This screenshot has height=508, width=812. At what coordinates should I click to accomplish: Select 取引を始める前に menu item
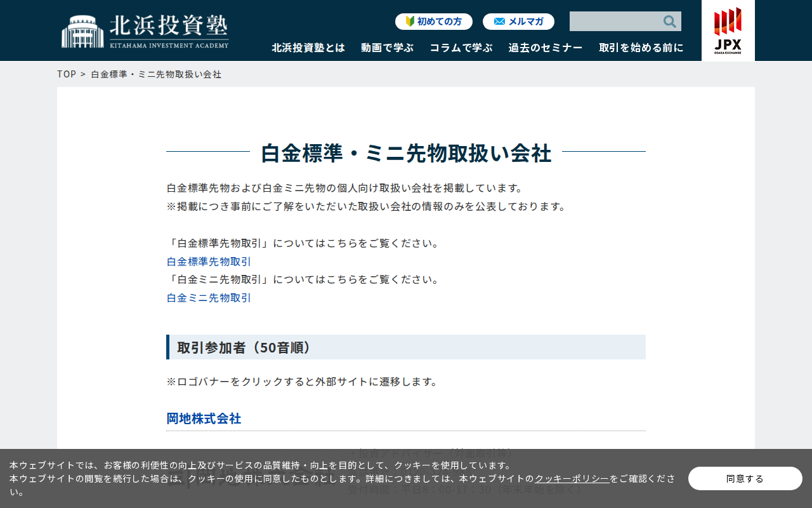pos(641,48)
